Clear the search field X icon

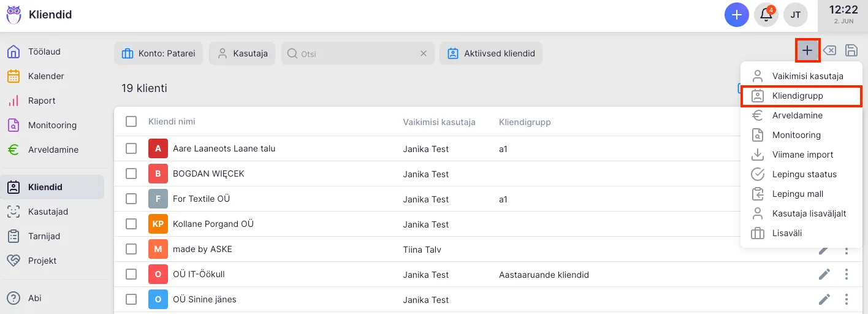(x=423, y=53)
